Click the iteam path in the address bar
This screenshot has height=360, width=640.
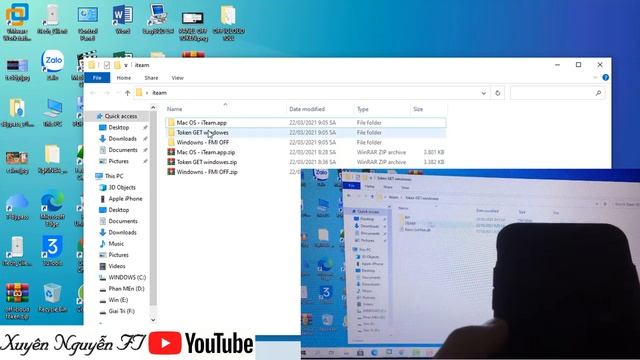(x=159, y=93)
